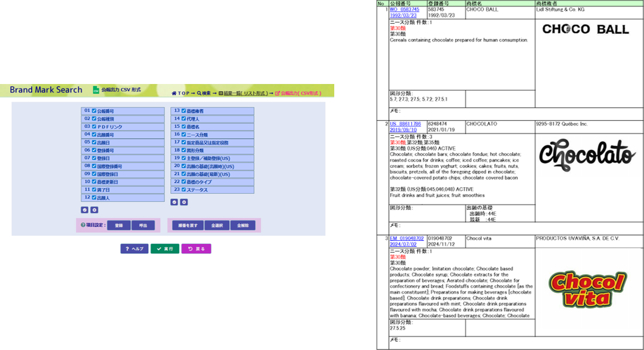
Task: Clear left column items with X icon
Action: [x=94, y=210]
